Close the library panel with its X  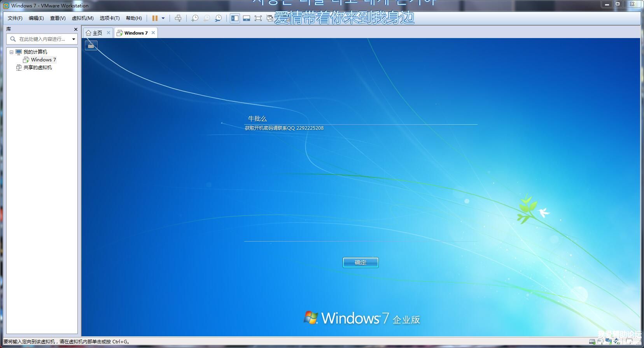75,29
